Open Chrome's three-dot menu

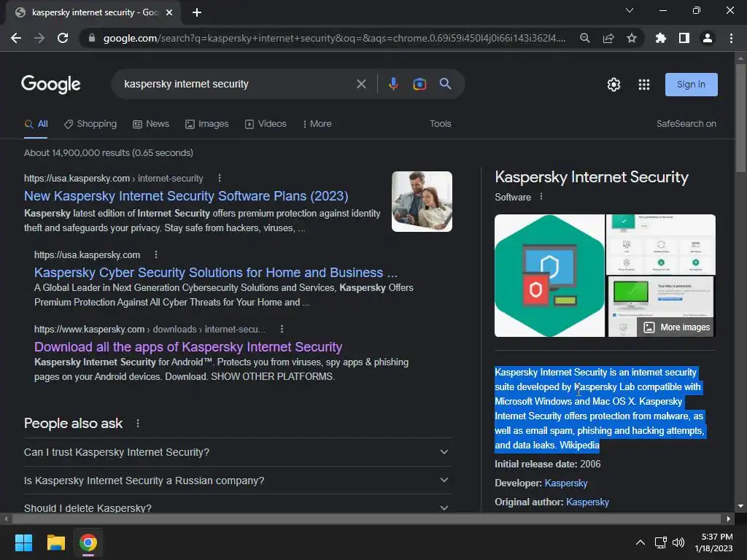pyautogui.click(x=731, y=38)
